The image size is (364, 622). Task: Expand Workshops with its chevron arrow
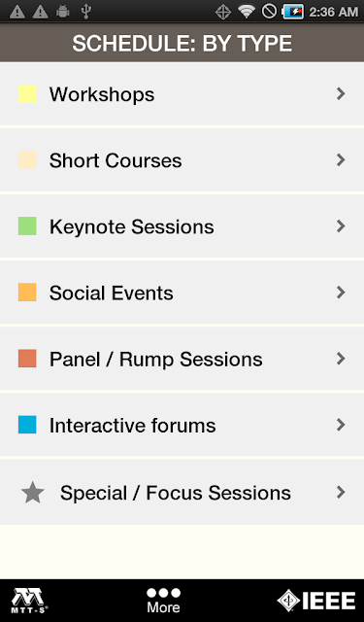pos(341,93)
